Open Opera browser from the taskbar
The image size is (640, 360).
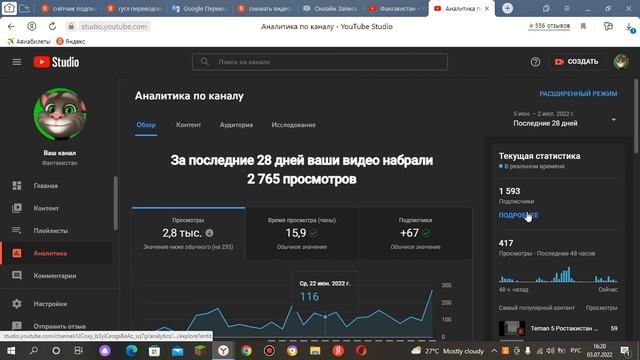pos(361,351)
